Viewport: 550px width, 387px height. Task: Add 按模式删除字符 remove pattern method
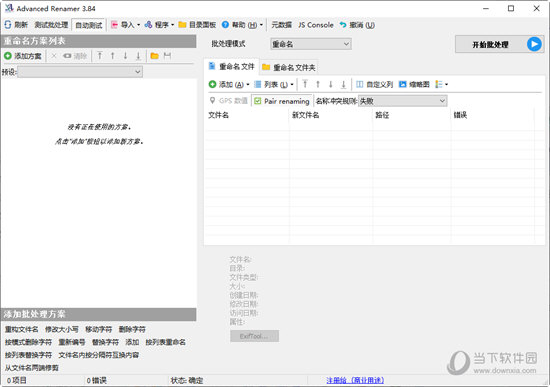click(28, 342)
